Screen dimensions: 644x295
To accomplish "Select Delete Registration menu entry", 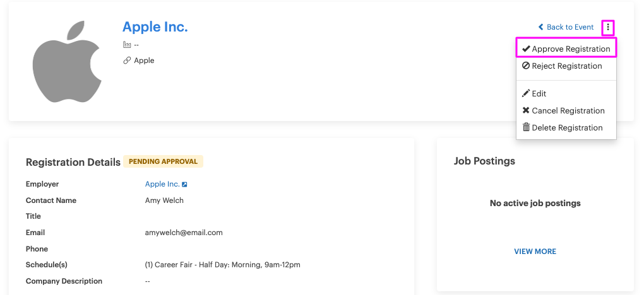I will tap(566, 127).
